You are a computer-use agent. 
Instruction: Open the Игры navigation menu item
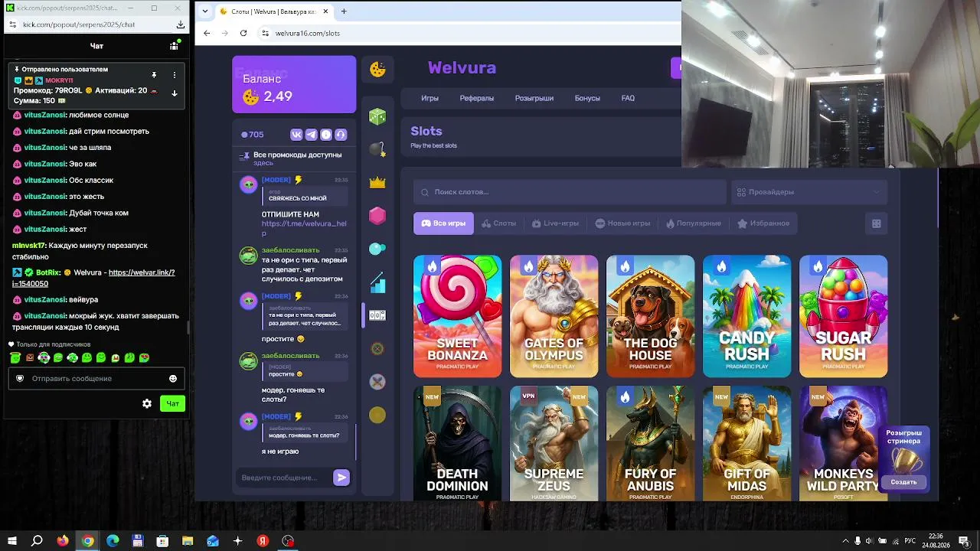(x=430, y=98)
